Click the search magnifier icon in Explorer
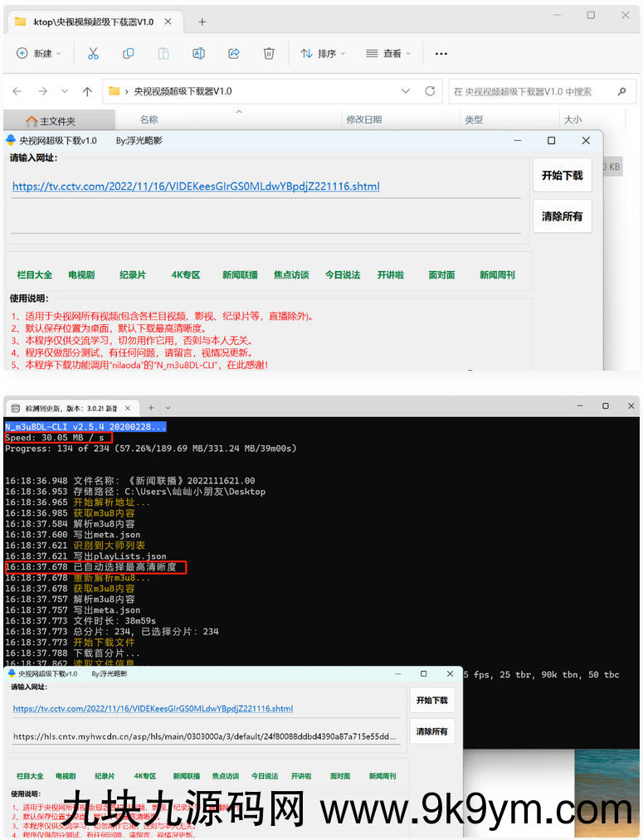643x840 pixels. click(621, 91)
